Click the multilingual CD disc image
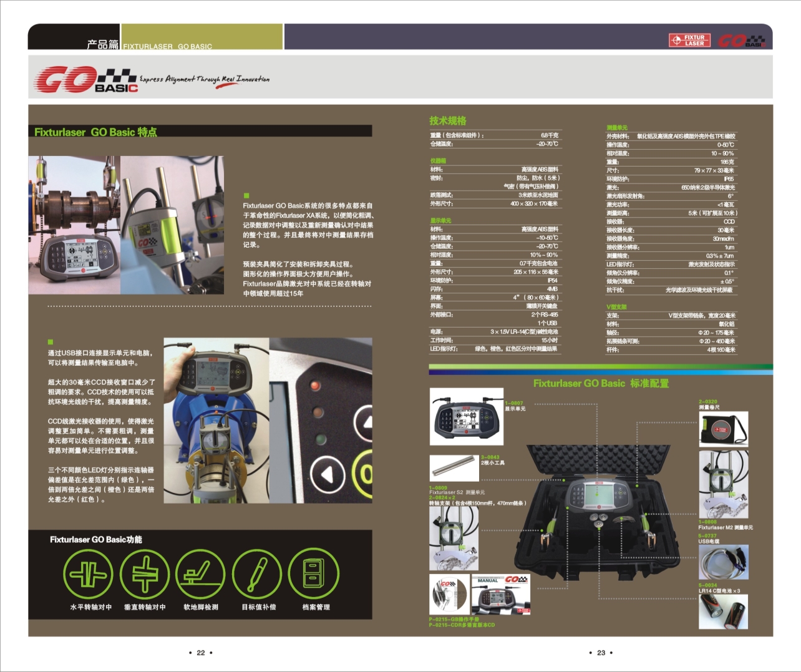Screen dimensions: 801x672 click(450, 595)
